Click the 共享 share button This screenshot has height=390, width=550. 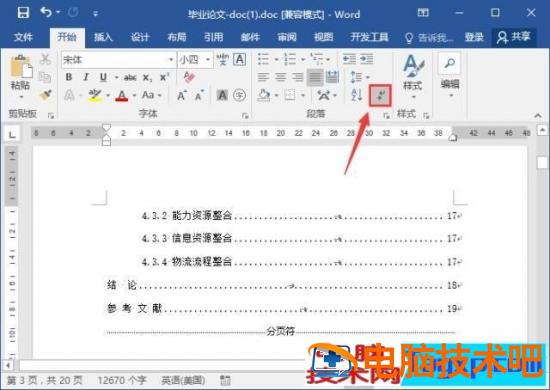514,37
